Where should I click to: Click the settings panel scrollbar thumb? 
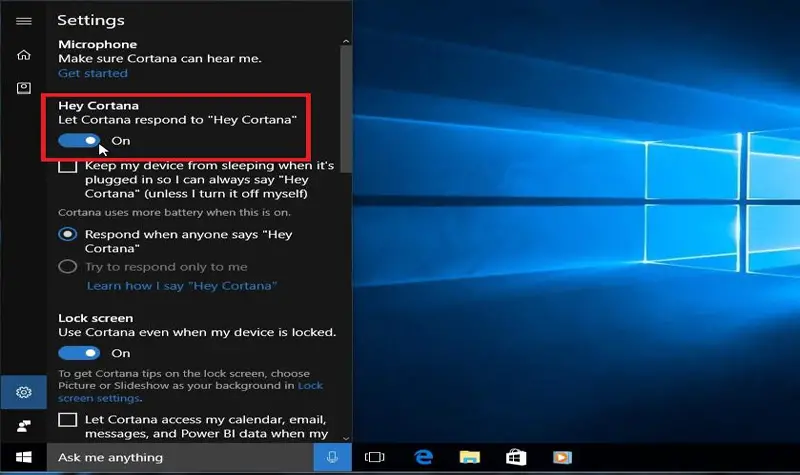[345, 109]
